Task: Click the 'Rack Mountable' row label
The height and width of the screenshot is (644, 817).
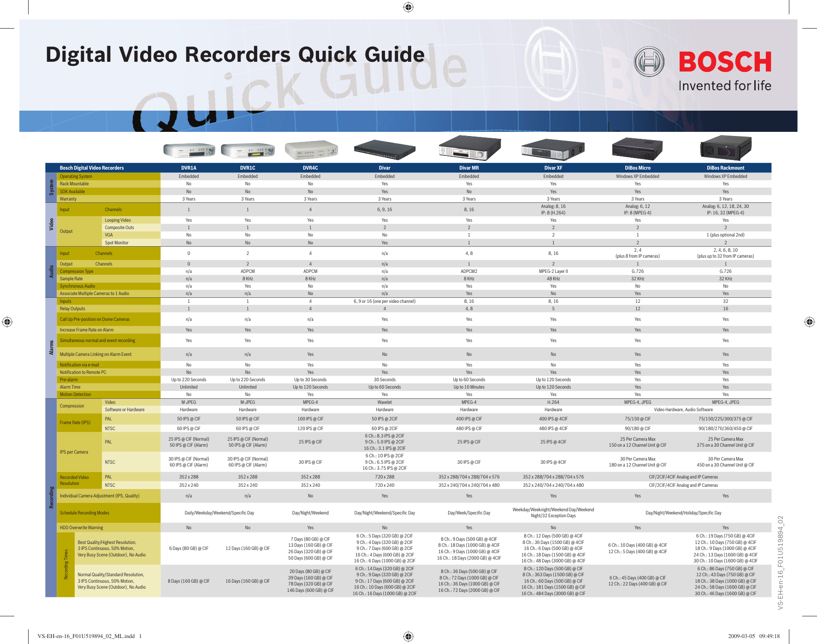Action: [x=74, y=184]
